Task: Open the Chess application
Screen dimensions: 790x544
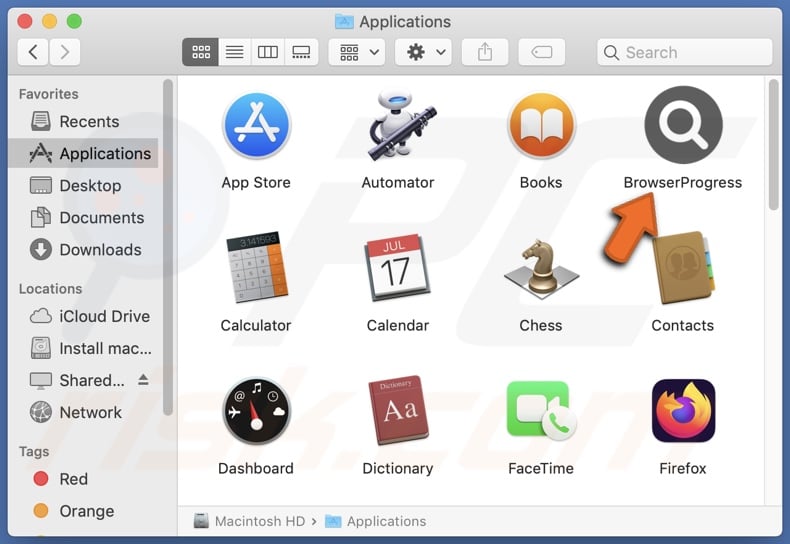Action: pyautogui.click(x=541, y=268)
